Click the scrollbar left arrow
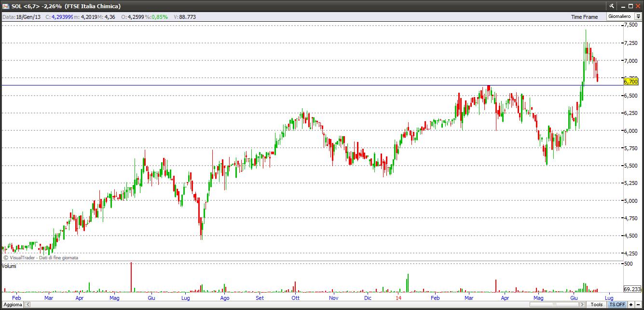The height and width of the screenshot is (310, 644). (x=27, y=305)
